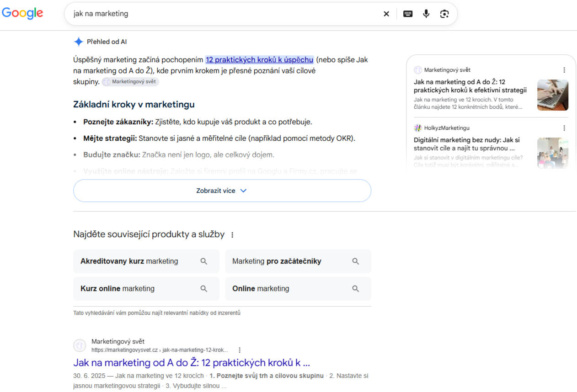This screenshot has height=392, width=577.
Task: Click magnifier icon in 'Online marketing' chip
Action: (356, 289)
